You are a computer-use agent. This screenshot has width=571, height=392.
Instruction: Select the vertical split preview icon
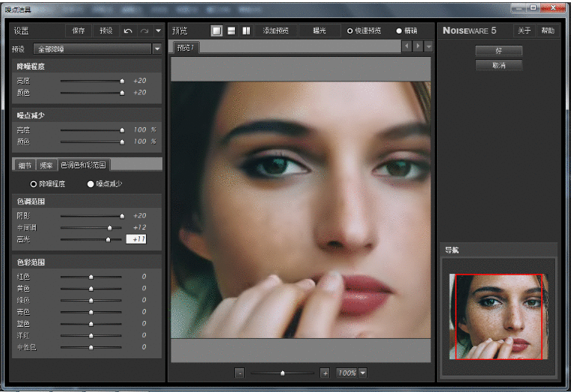246,31
